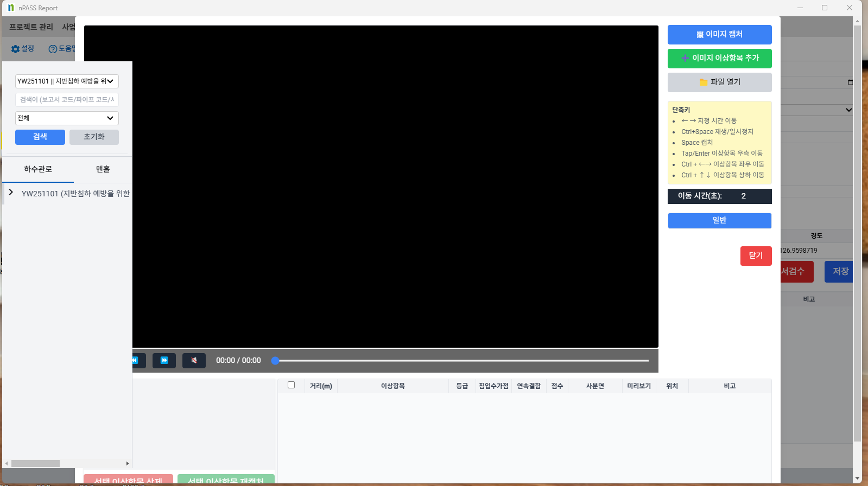Select the 하수관로 tab
Screen dimensions: 868x486
tap(38, 169)
